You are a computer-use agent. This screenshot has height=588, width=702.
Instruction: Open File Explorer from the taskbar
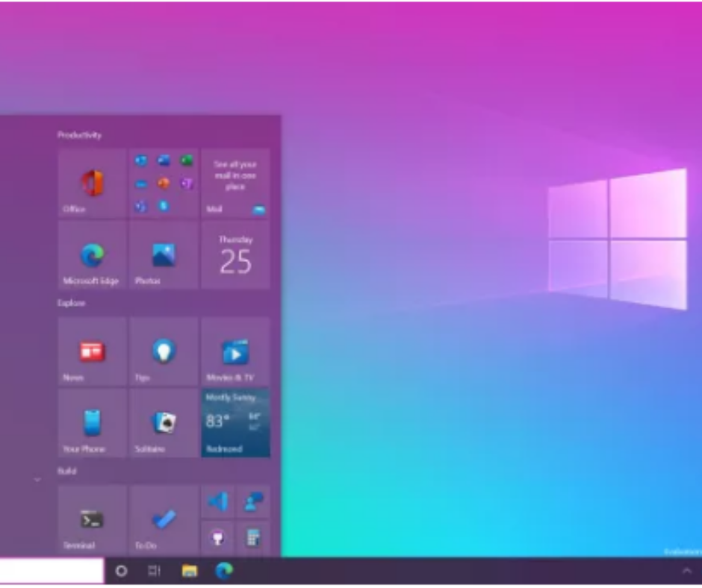click(x=190, y=571)
